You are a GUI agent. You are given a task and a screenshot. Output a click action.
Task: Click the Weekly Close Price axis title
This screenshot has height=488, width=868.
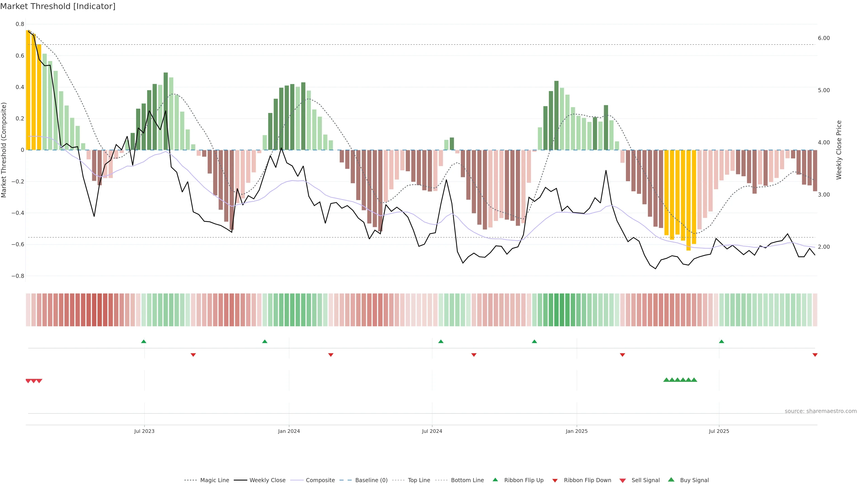pyautogui.click(x=839, y=150)
